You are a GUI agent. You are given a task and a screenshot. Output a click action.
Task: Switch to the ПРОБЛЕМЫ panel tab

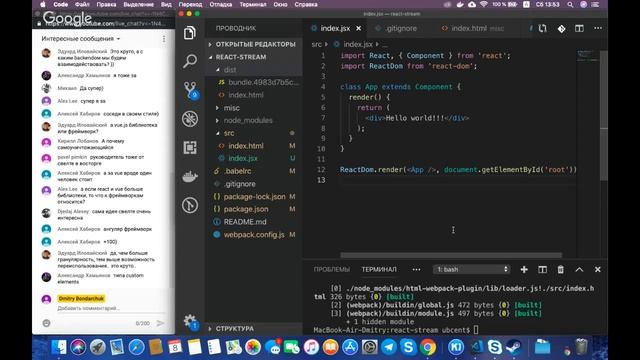(332, 269)
